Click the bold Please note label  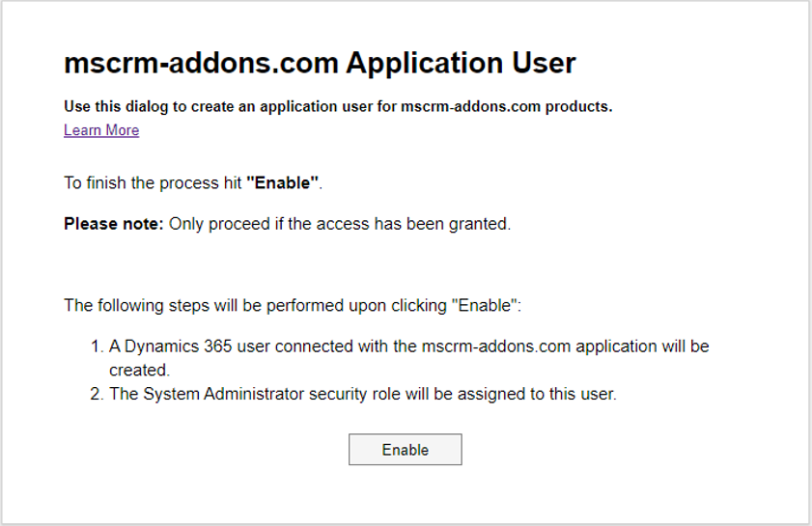click(113, 224)
